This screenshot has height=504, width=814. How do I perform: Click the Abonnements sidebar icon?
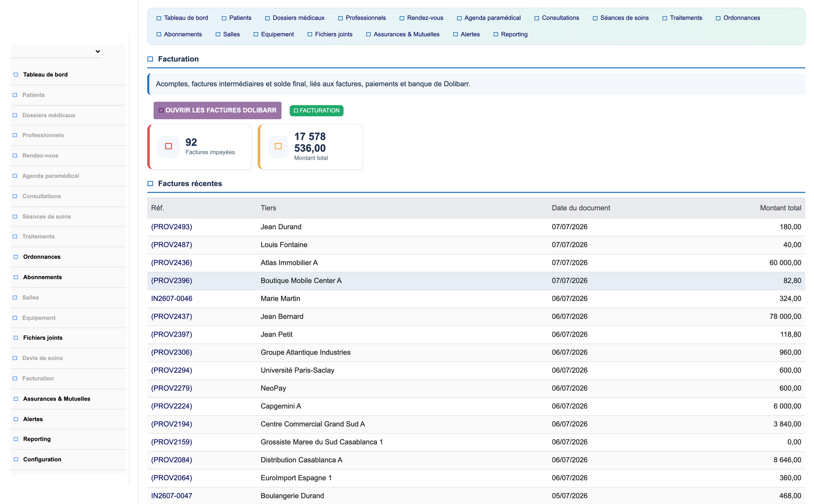pyautogui.click(x=16, y=277)
